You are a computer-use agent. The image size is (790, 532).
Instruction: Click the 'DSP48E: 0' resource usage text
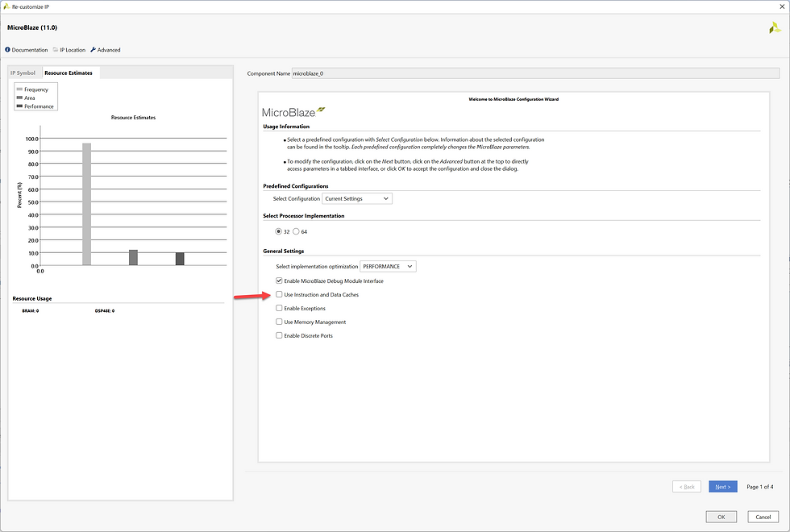pos(105,311)
